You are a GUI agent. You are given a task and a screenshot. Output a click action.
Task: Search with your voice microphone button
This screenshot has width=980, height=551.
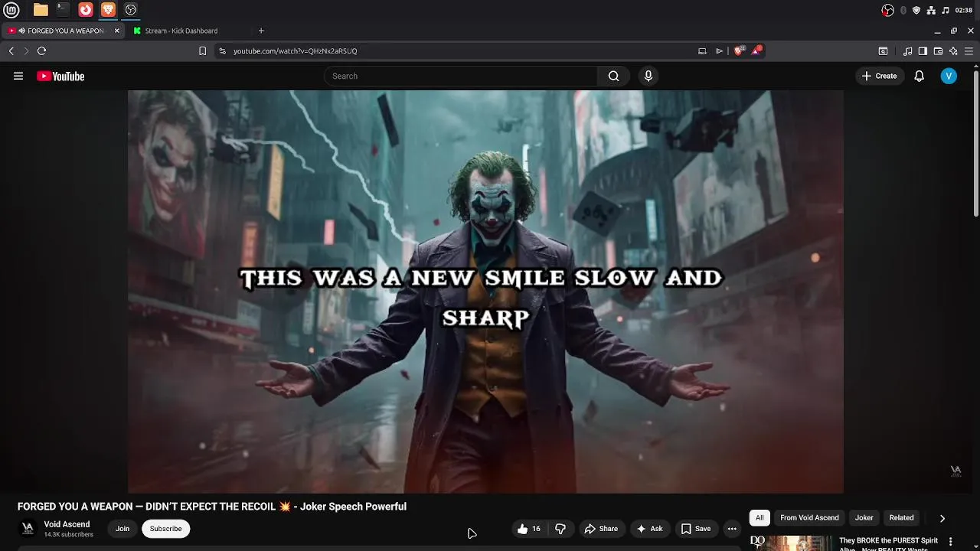pyautogui.click(x=648, y=76)
